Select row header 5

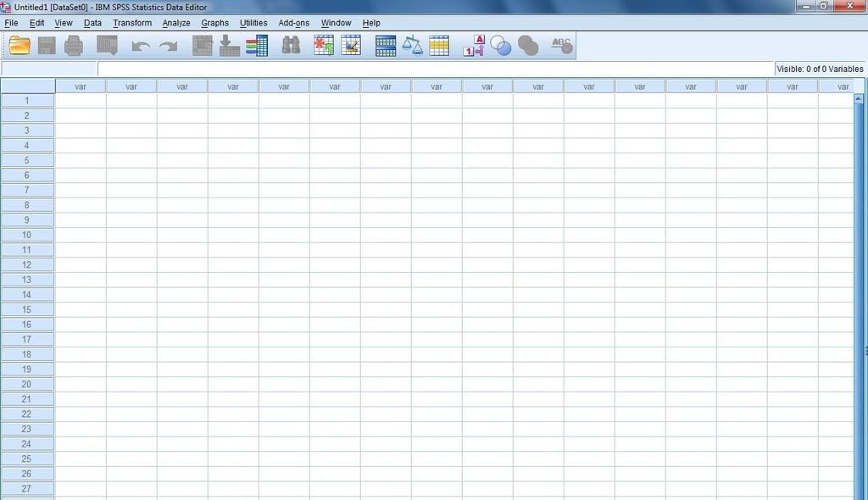point(27,160)
